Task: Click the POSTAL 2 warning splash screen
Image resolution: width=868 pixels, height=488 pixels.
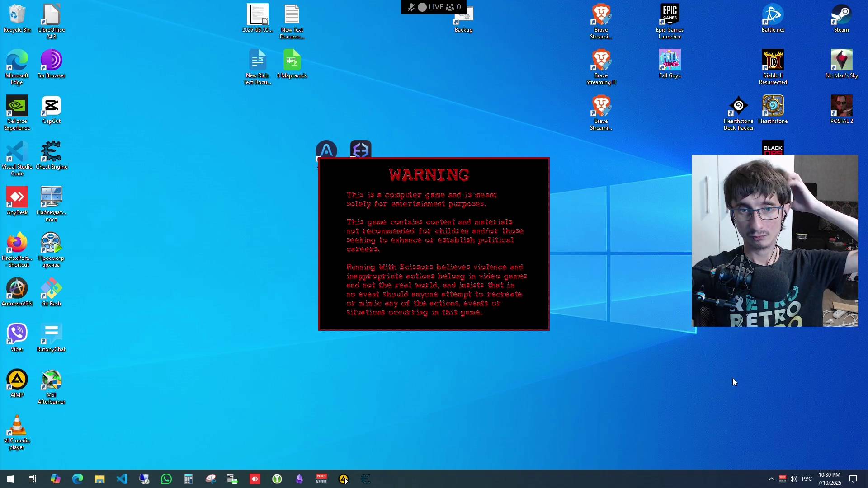Action: 434,244
